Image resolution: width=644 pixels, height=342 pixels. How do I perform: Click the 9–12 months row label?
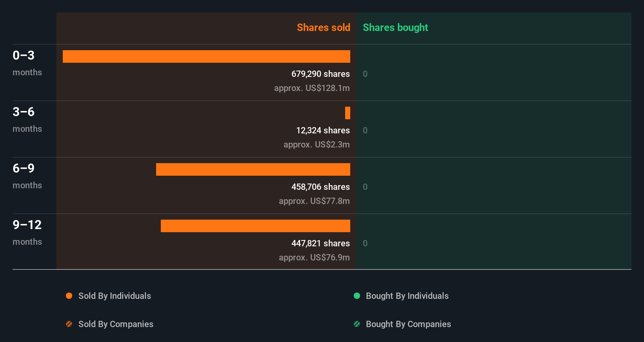click(x=27, y=233)
